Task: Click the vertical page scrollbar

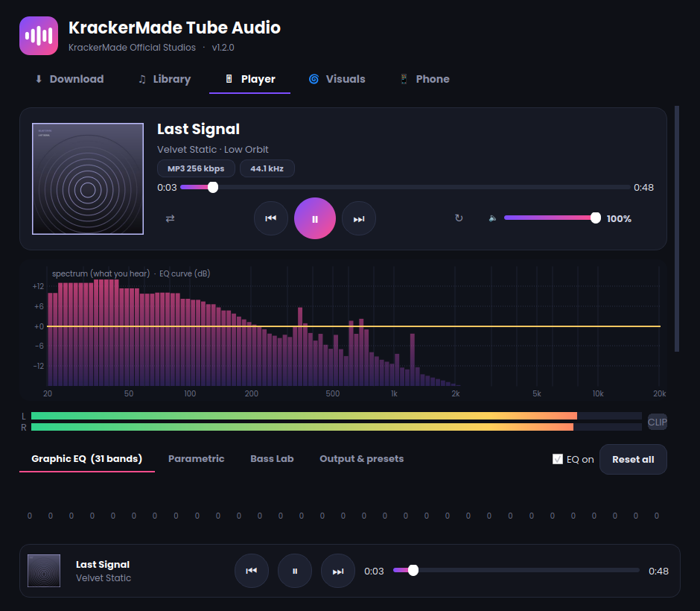Action: tap(677, 229)
